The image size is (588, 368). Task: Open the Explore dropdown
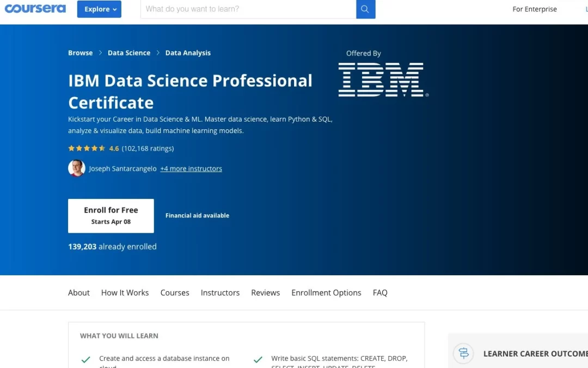click(99, 9)
